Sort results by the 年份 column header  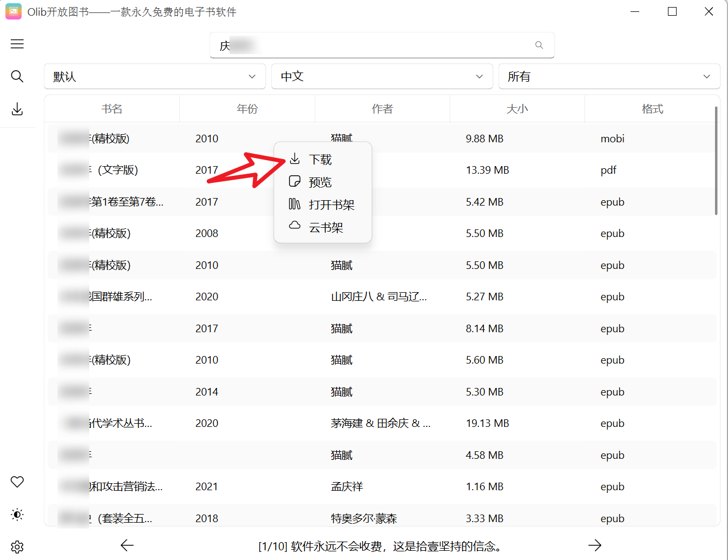247,108
